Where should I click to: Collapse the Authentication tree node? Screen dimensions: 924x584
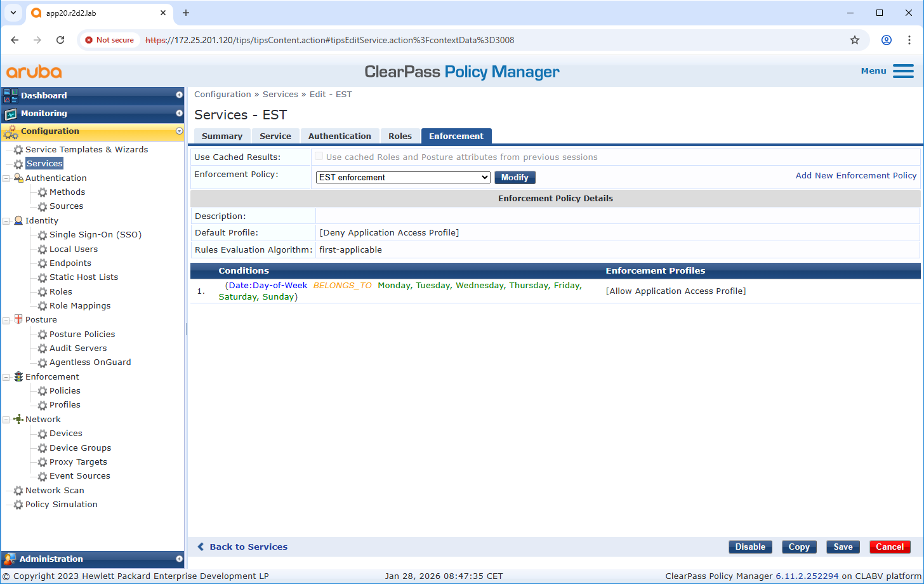coord(6,178)
